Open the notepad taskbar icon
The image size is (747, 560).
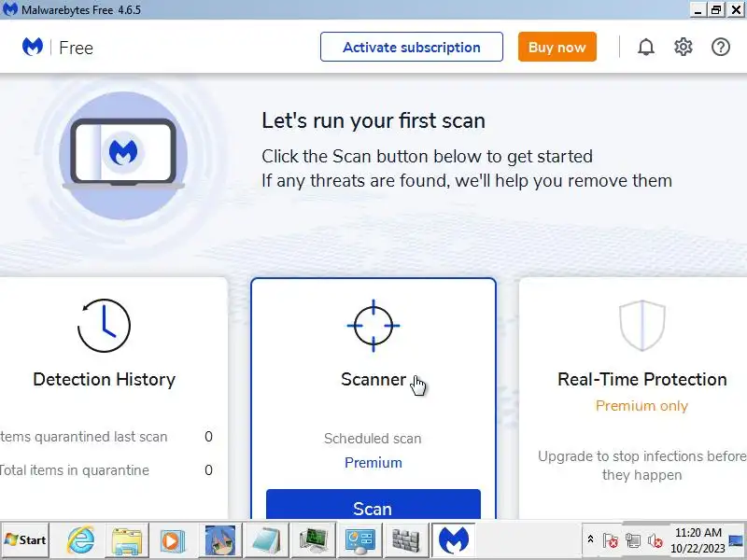pyautogui.click(x=266, y=540)
